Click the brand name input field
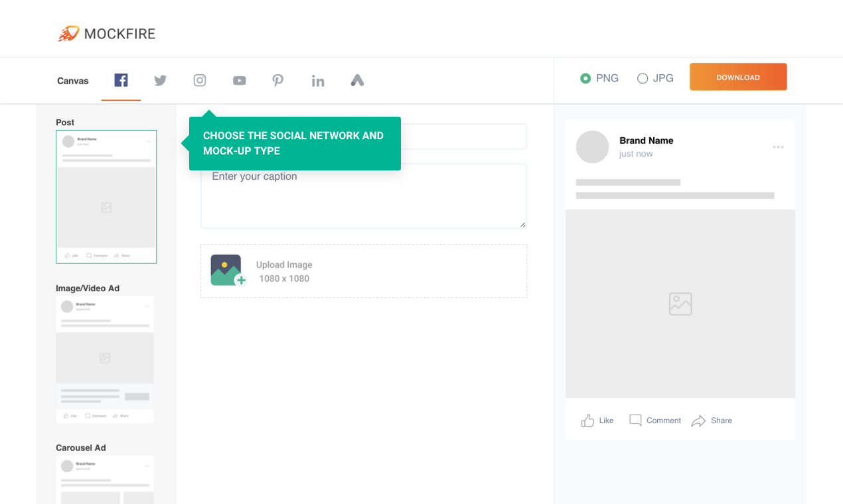The height and width of the screenshot is (504, 843). tap(364, 137)
